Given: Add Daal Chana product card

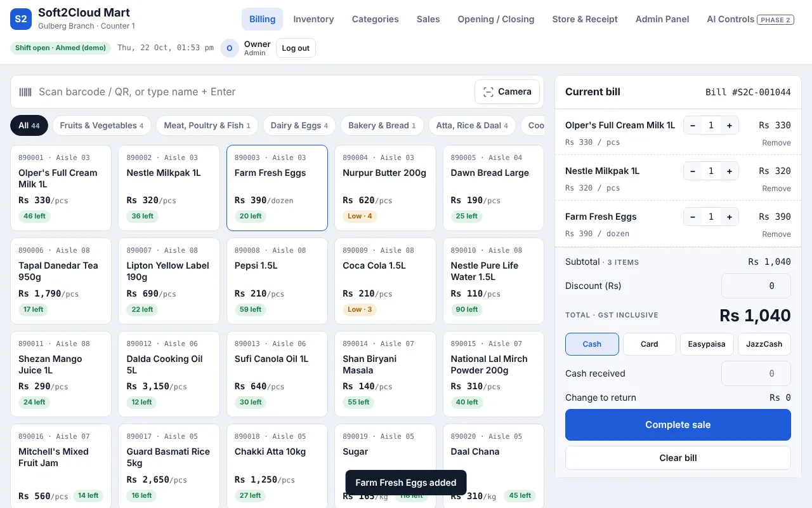Looking at the screenshot, I should tap(494, 466).
